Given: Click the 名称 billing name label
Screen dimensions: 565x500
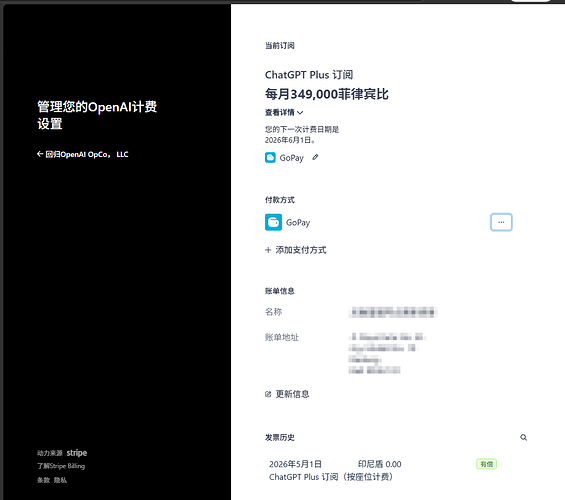Looking at the screenshot, I should pyautogui.click(x=273, y=312).
